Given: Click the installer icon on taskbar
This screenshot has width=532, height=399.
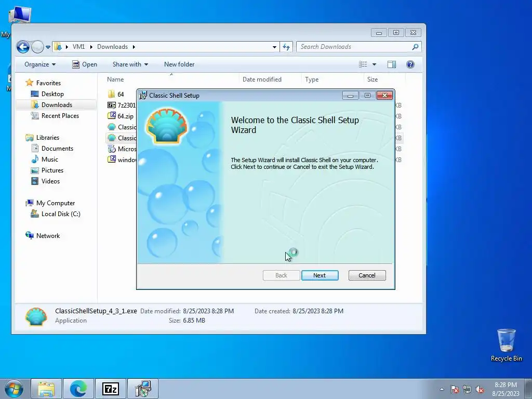Looking at the screenshot, I should 143,389.
